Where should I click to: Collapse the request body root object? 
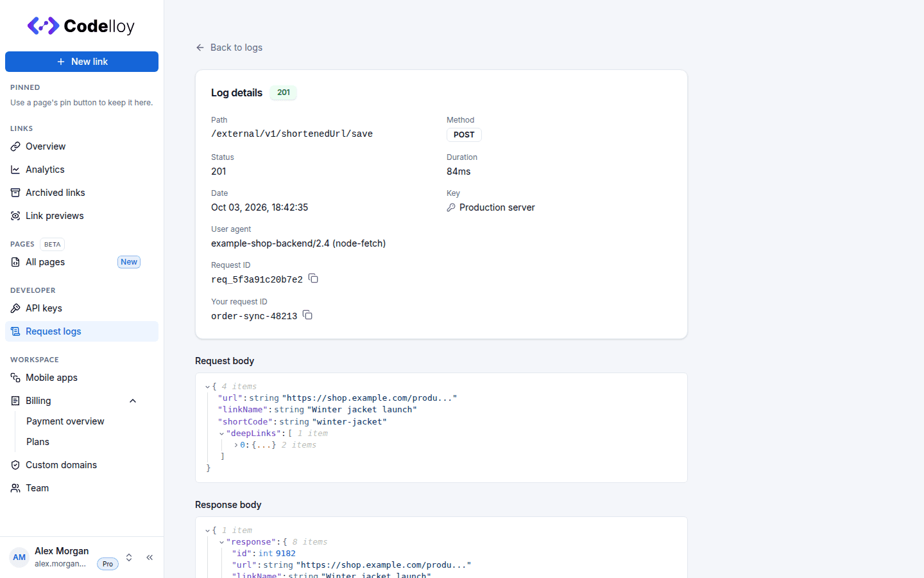(207, 387)
